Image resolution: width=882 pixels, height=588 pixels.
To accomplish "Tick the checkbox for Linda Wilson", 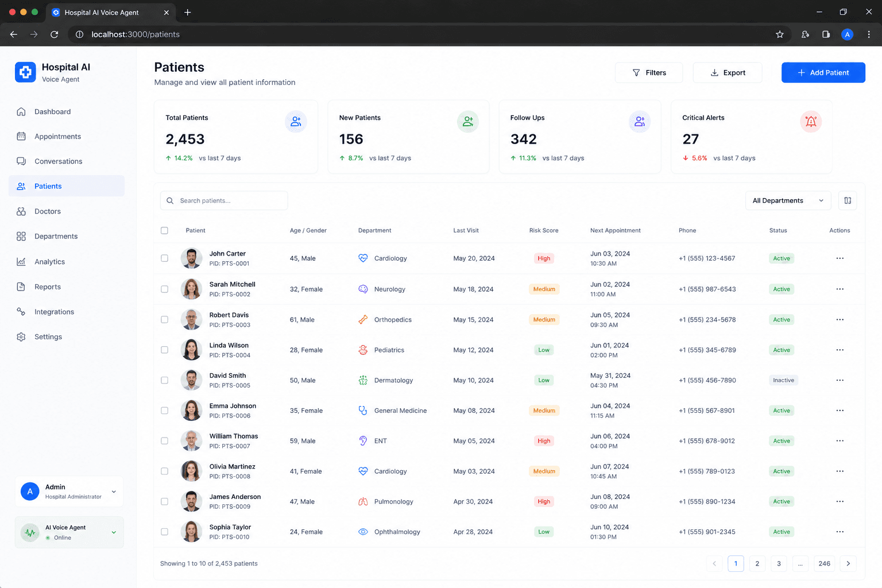I will pos(164,350).
